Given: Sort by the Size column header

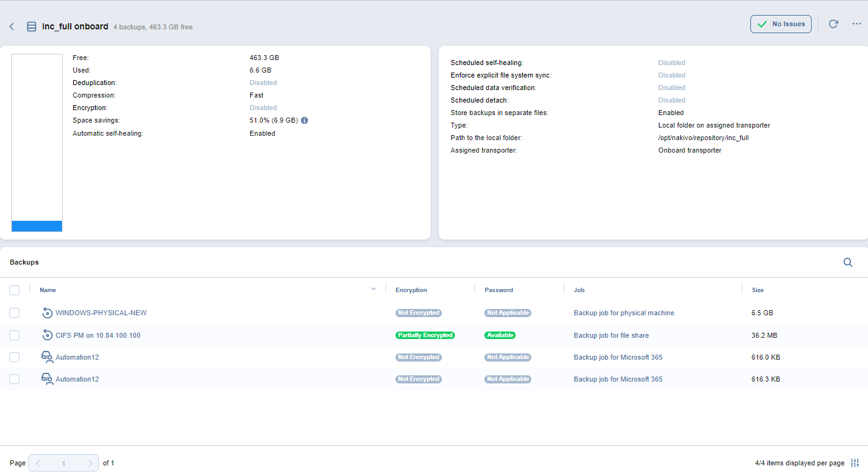Looking at the screenshot, I should (x=757, y=290).
